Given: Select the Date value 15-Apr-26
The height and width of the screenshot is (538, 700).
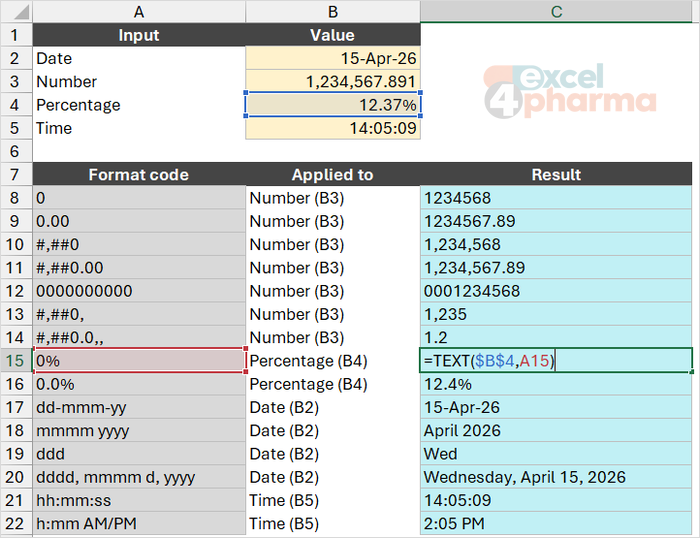Looking at the screenshot, I should point(333,58).
